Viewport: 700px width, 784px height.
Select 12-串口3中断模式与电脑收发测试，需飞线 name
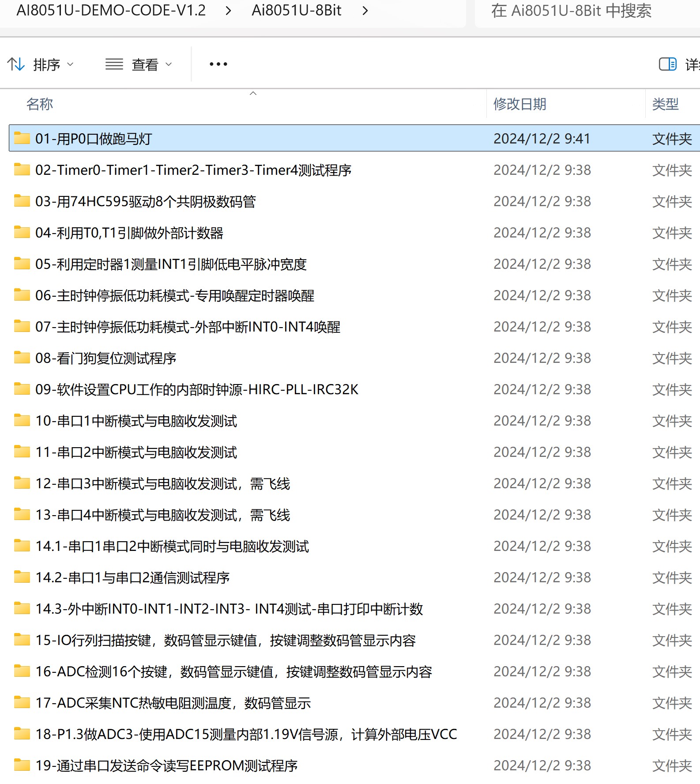pos(163,483)
